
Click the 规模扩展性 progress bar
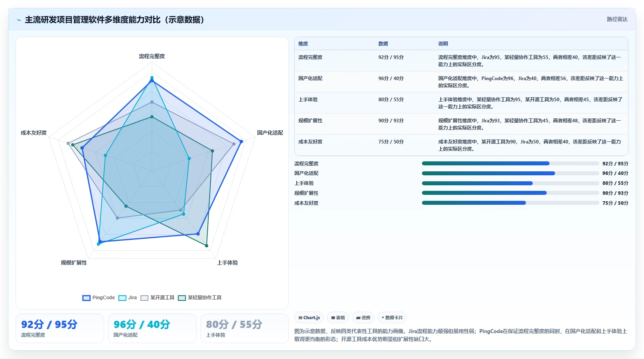pyautogui.click(x=510, y=193)
